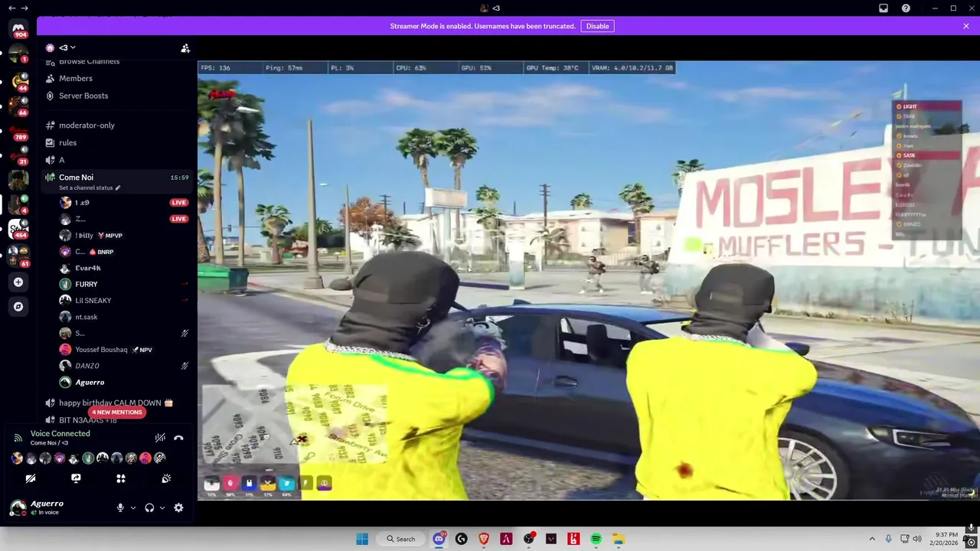
Task: Open server folder with 61 badge
Action: pyautogui.click(x=18, y=256)
